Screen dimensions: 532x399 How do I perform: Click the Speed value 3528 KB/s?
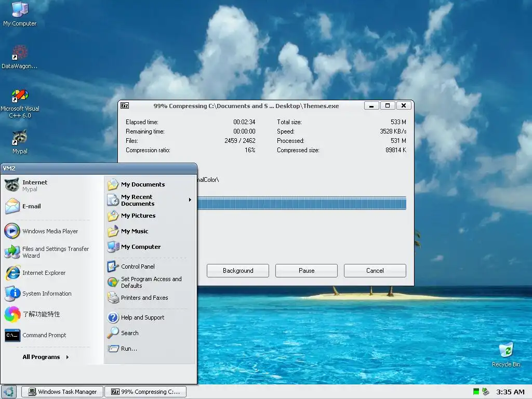coord(393,131)
